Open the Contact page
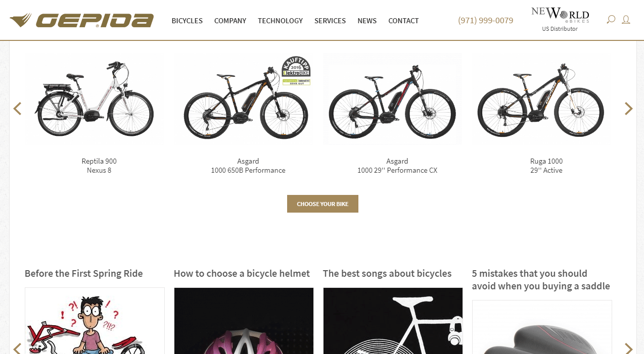Image resolution: width=644 pixels, height=354 pixels. coord(403,21)
